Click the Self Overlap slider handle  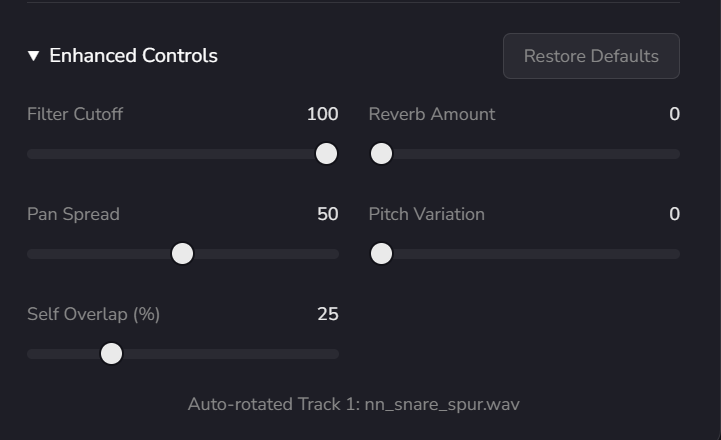[111, 353]
